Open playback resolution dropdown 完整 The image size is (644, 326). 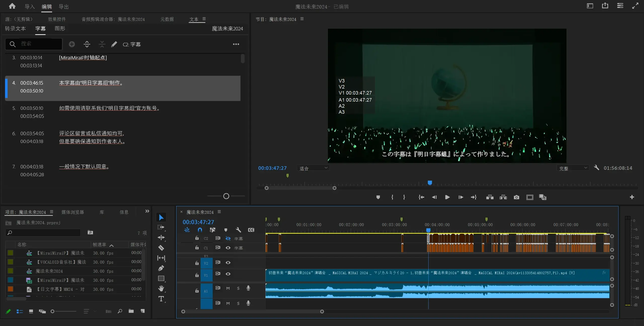tap(573, 168)
